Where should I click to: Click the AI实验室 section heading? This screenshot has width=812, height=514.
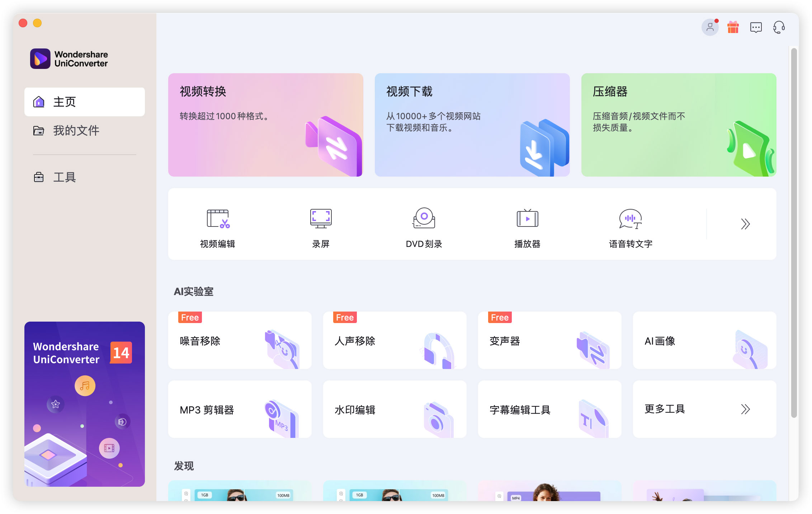click(194, 291)
